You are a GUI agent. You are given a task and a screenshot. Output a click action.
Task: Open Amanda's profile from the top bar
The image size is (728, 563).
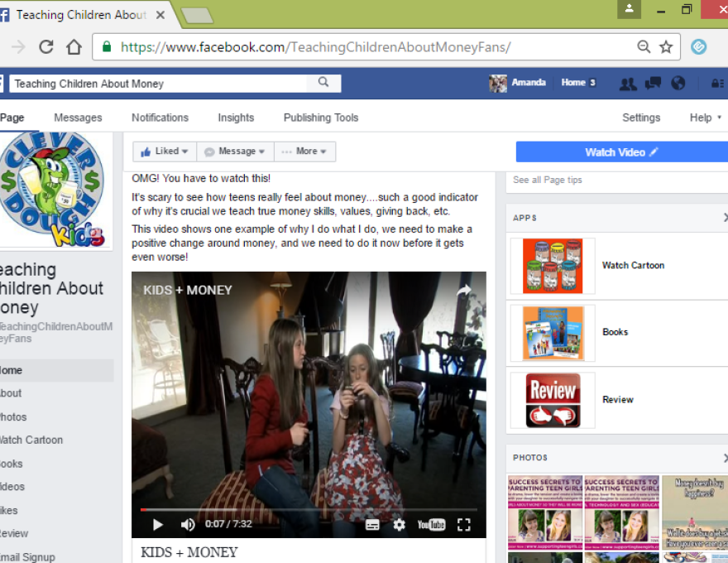(518, 83)
